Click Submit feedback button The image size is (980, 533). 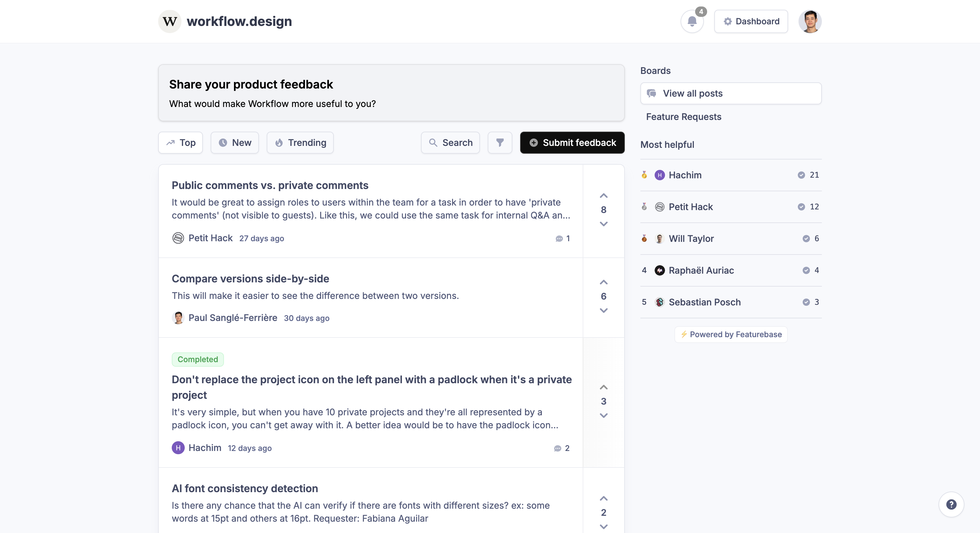572,142
